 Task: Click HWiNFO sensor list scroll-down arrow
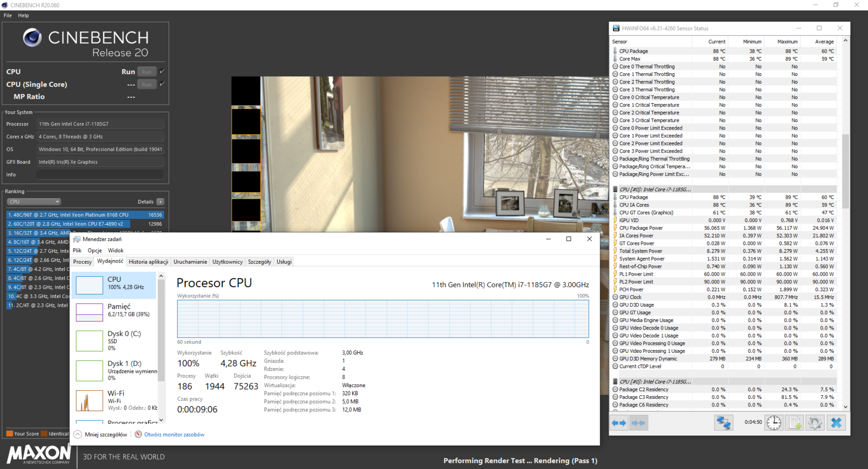coord(845,406)
